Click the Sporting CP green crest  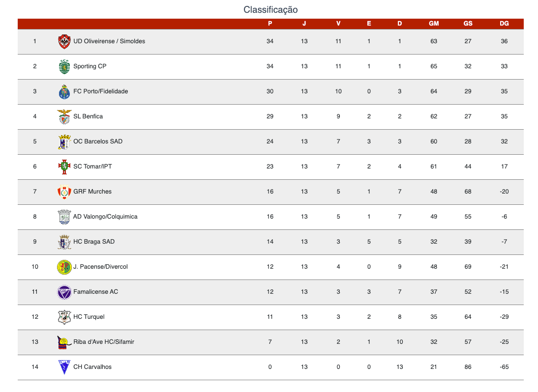[x=64, y=66]
